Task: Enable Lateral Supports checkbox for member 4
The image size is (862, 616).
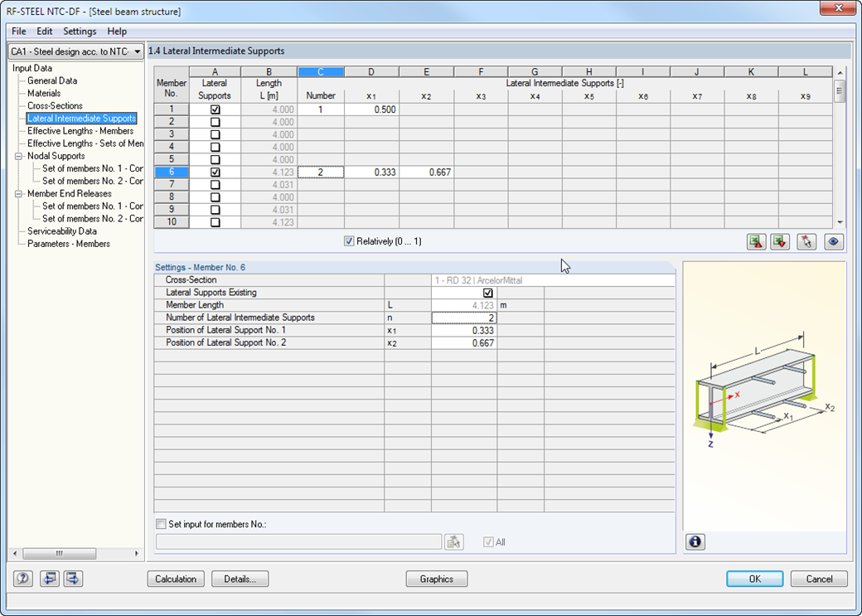Action: tap(215, 148)
